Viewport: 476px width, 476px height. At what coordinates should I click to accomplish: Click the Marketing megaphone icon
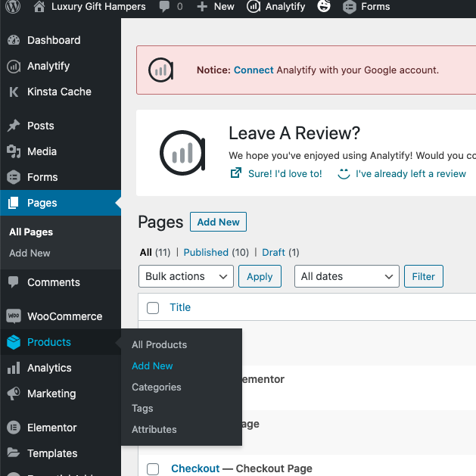(14, 394)
